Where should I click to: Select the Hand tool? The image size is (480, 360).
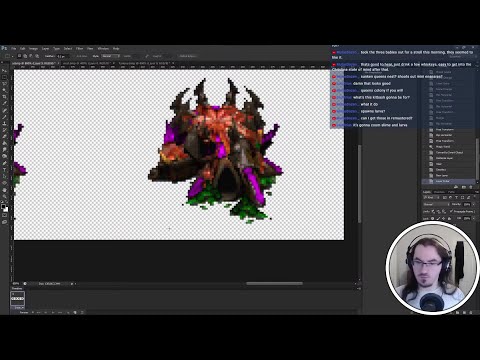pyautogui.click(x=5, y=190)
